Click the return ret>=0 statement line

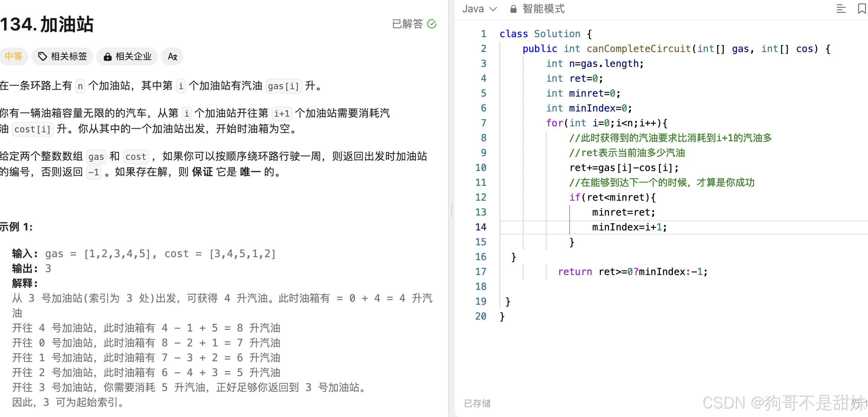(632, 272)
